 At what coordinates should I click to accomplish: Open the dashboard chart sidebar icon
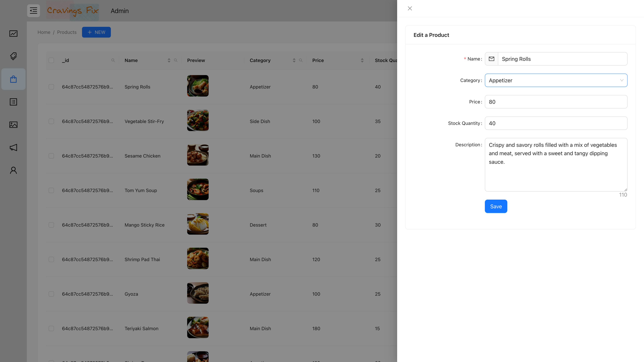coord(13,34)
